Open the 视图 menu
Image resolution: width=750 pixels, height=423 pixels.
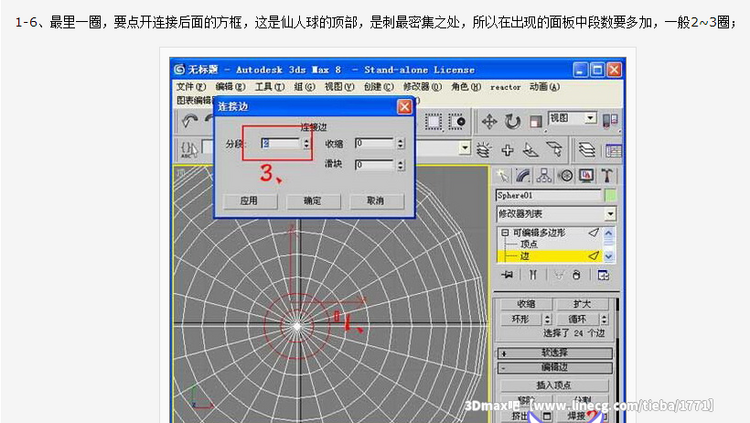tap(340, 87)
